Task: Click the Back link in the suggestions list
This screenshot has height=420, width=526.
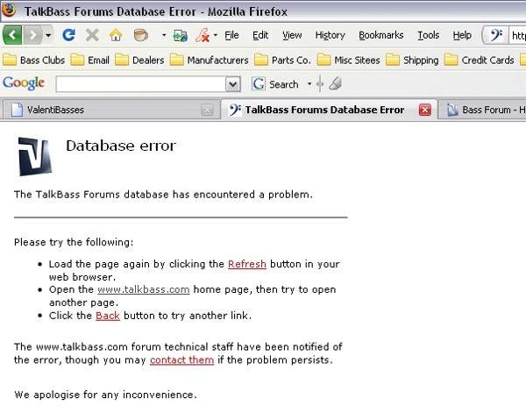Action: tap(107, 316)
